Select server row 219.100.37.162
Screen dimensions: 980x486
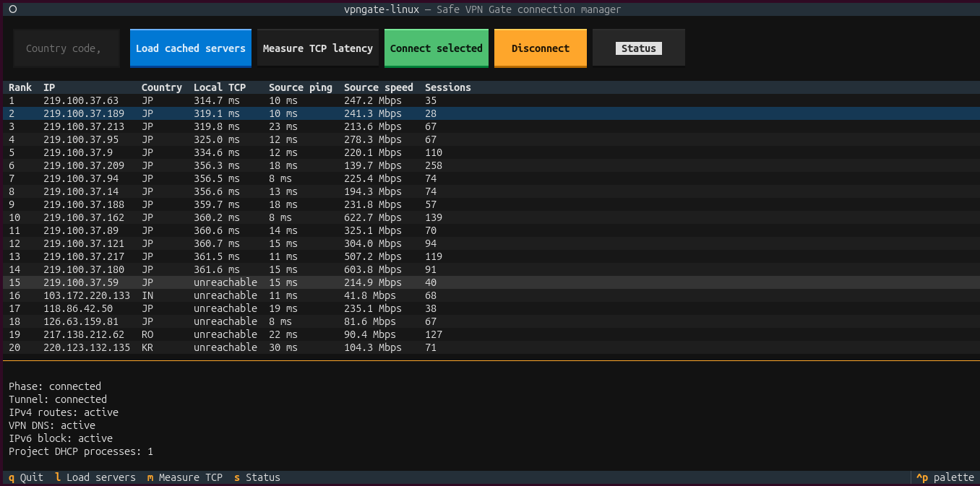point(490,217)
